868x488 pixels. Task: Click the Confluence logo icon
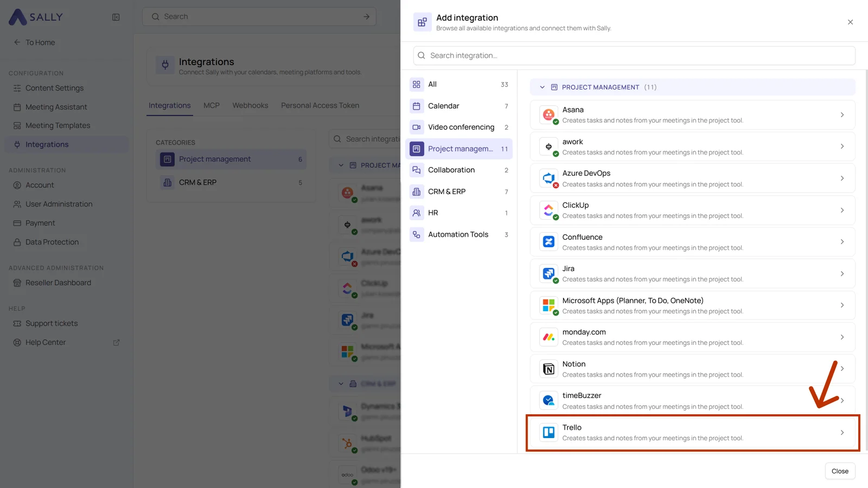click(x=548, y=242)
